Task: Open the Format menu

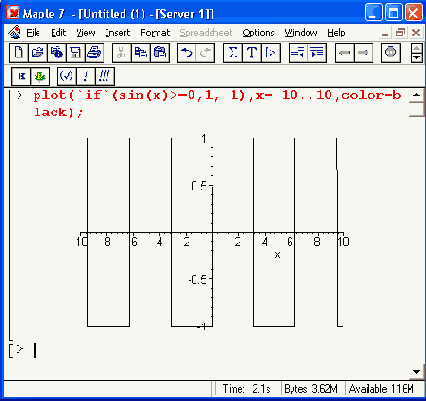Action: point(155,33)
